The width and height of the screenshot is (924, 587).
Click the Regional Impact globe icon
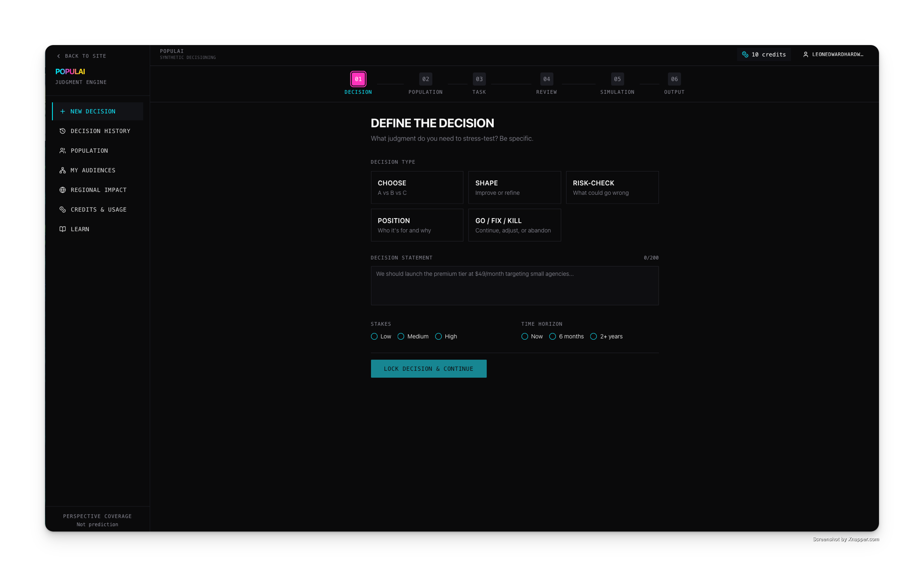[63, 190]
